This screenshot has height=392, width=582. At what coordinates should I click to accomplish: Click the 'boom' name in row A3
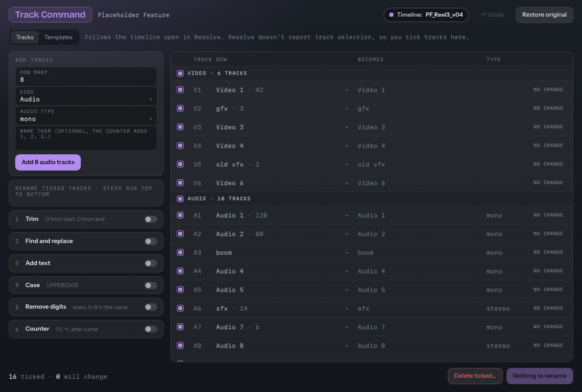pos(224,253)
